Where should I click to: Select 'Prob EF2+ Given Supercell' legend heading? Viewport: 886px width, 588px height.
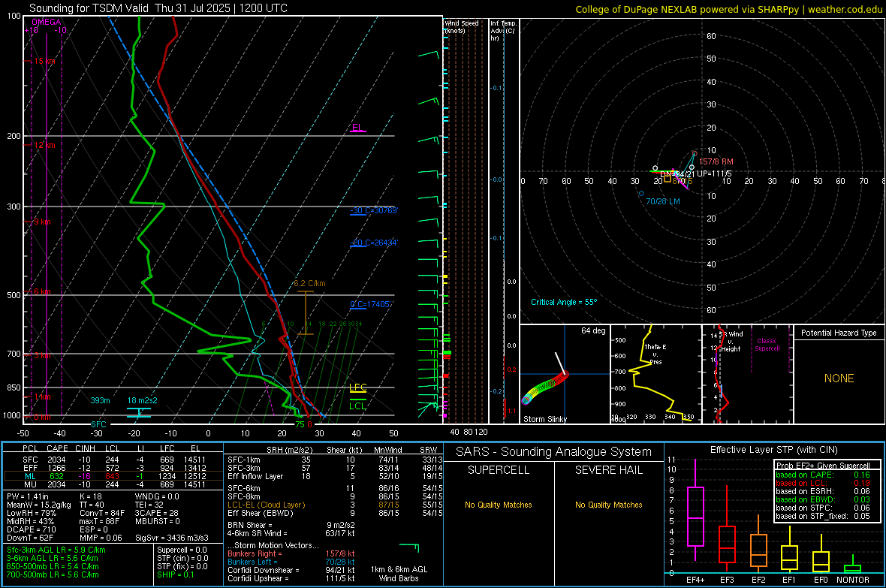(x=823, y=466)
